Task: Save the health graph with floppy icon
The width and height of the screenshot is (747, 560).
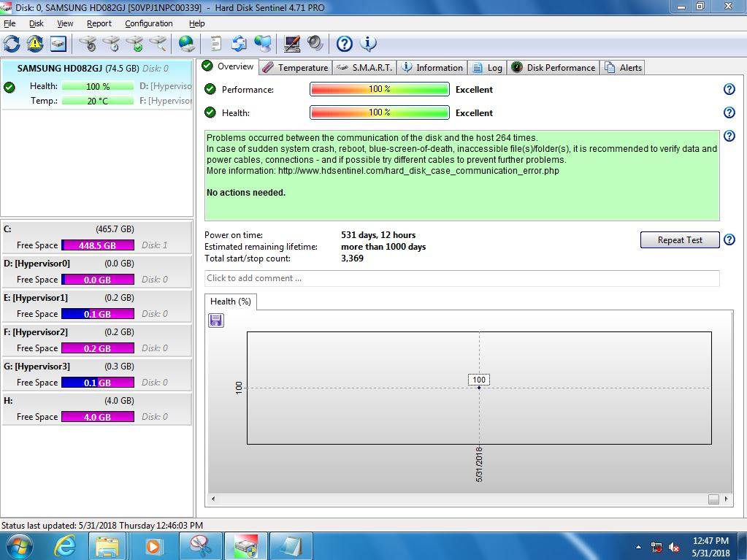Action: point(216,320)
